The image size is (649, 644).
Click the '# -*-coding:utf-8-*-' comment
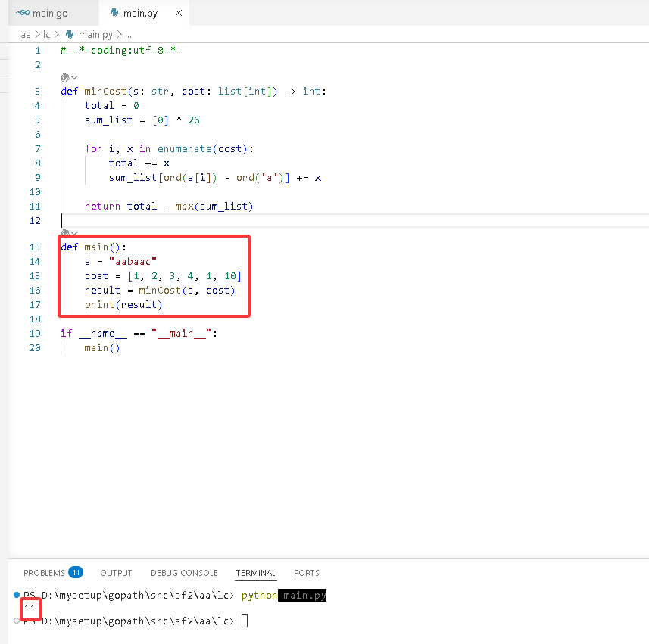tap(120, 51)
